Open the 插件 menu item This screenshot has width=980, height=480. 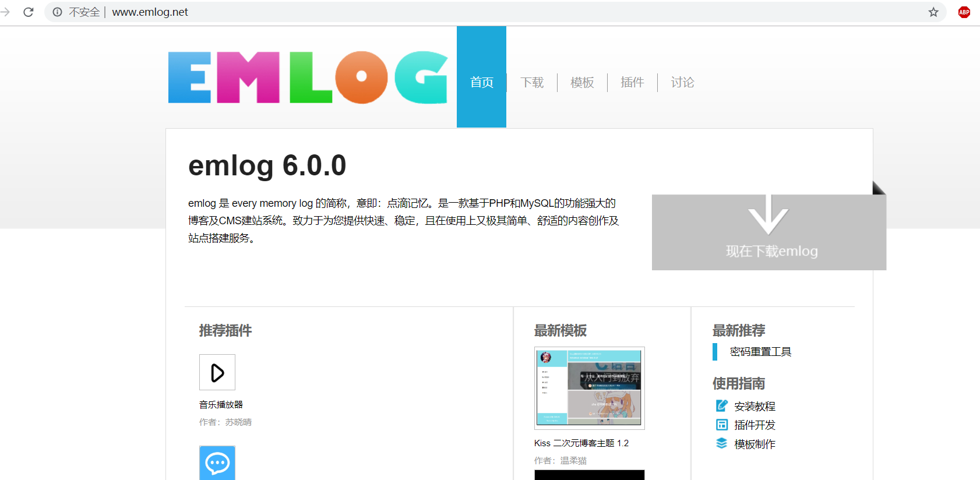(632, 83)
